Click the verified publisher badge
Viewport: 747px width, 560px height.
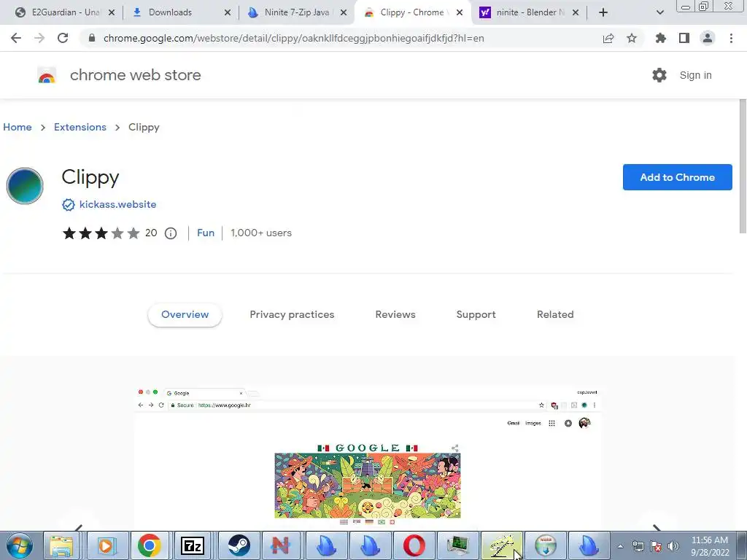(68, 205)
